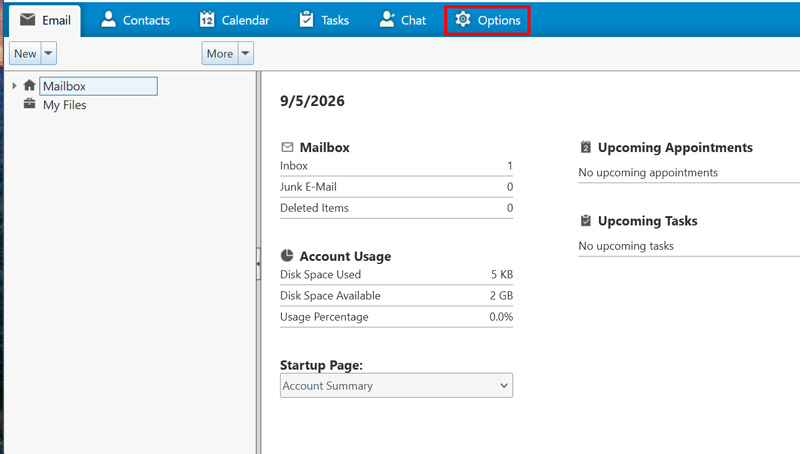Image resolution: width=800 pixels, height=454 pixels.
Task: Go to the Tasks tab
Action: click(x=324, y=20)
